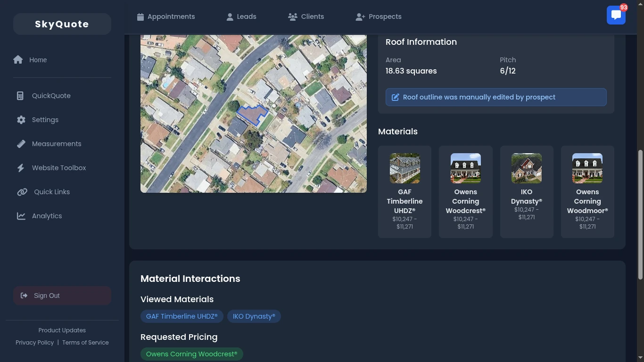Click the Settings gear icon
Screen dimensions: 644x362
(21, 120)
